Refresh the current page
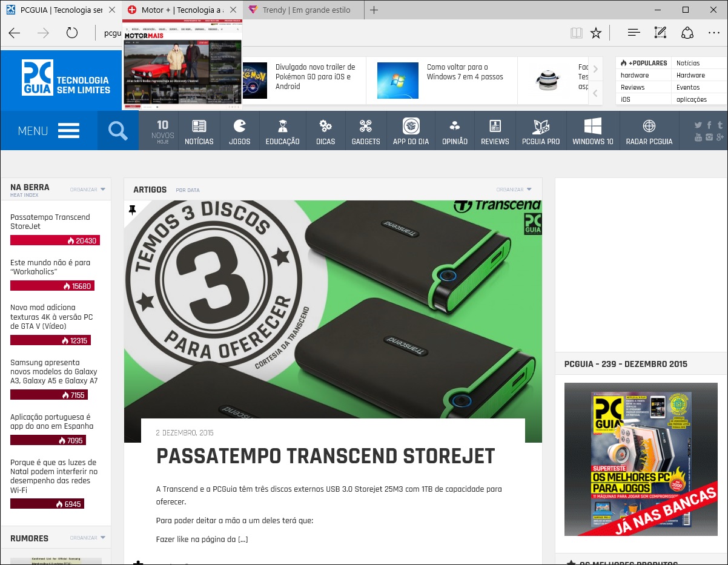The image size is (728, 565). pyautogui.click(x=72, y=33)
